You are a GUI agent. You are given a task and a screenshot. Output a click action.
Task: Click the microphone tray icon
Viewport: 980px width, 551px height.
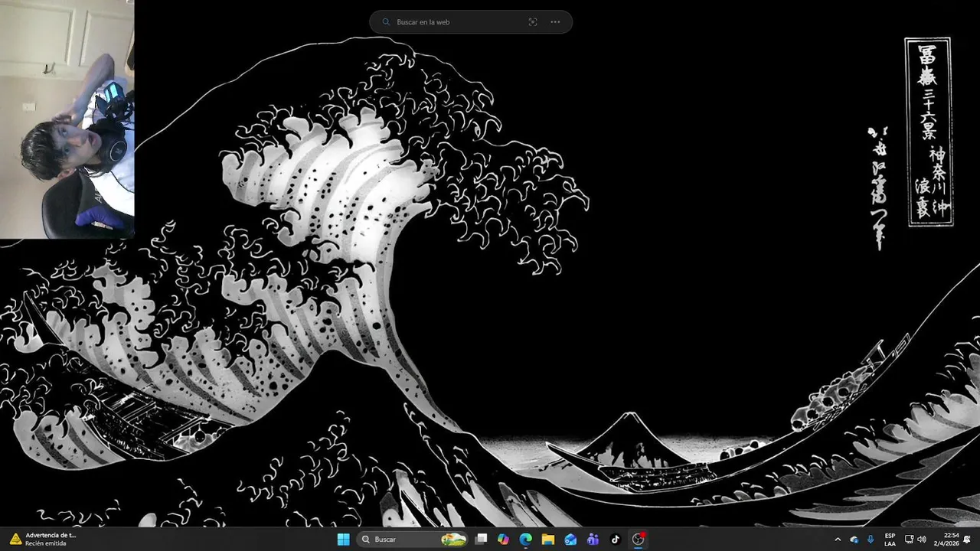(871, 540)
